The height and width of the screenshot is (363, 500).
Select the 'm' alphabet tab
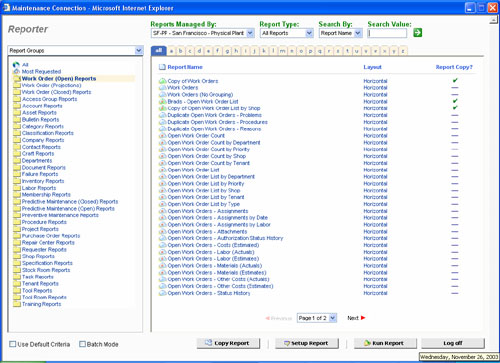282,51
